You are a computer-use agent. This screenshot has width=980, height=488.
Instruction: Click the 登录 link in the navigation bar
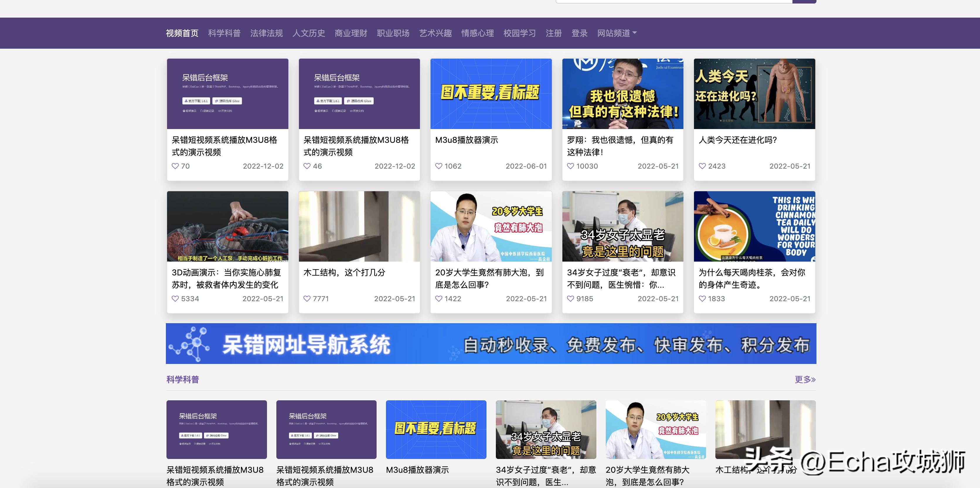click(x=579, y=33)
